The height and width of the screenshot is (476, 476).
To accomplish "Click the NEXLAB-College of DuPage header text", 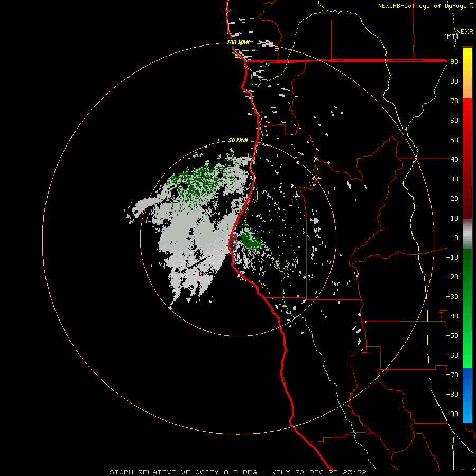I will click(x=422, y=6).
